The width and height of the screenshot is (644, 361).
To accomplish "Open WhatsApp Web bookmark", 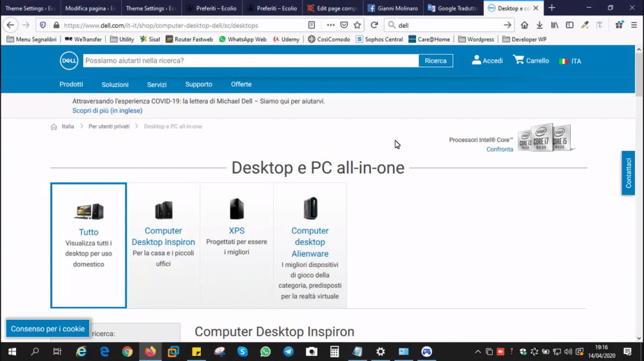I will 242,39.
